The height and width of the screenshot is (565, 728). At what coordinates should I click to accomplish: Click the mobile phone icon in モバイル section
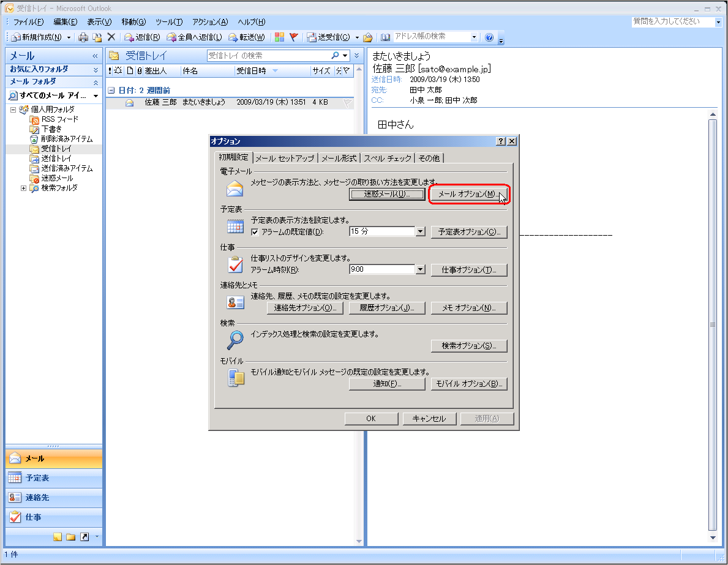[236, 378]
